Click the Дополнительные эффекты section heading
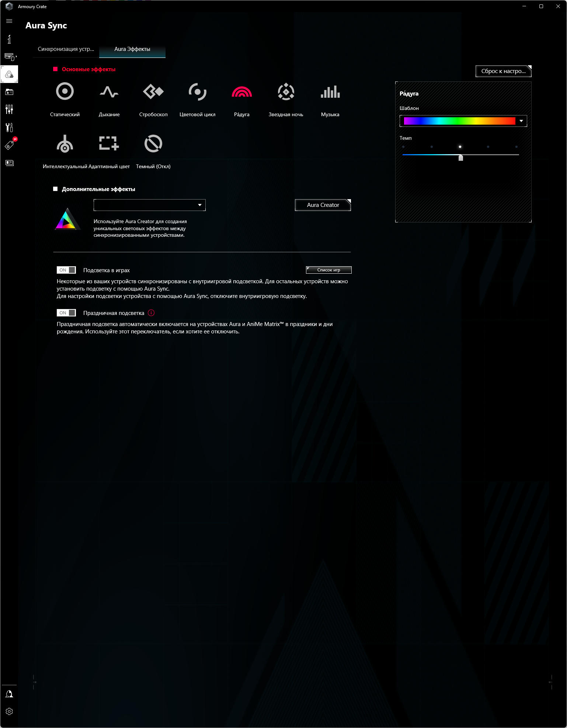567x728 pixels. (98, 189)
